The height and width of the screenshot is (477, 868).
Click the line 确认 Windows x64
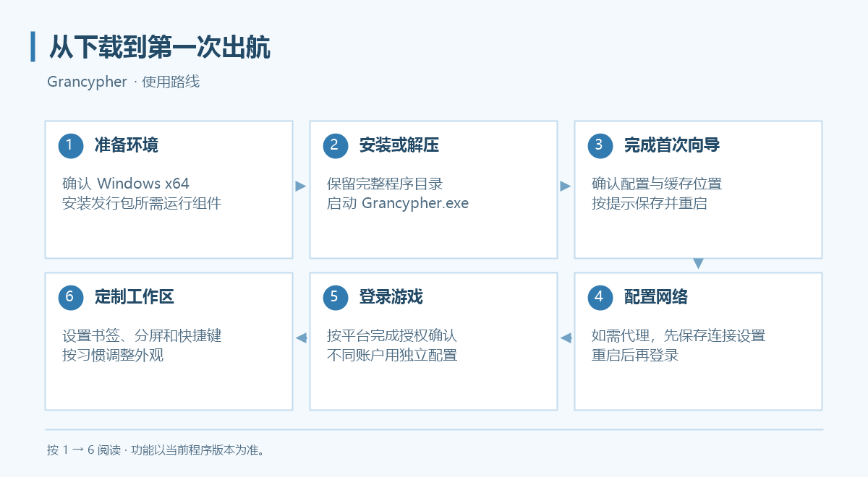tap(126, 184)
